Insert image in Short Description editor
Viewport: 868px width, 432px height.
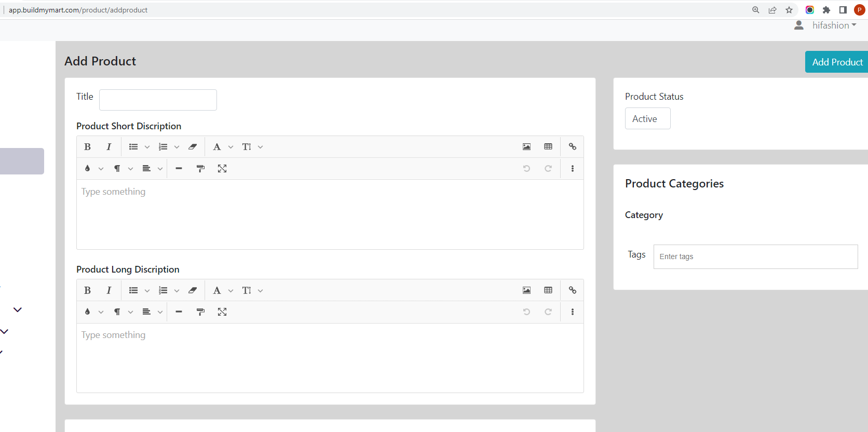526,147
